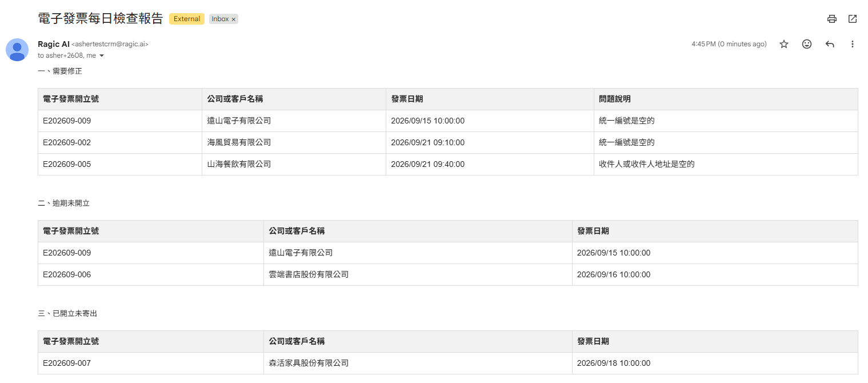The image size is (868, 383).
Task: Click 雲端書店股份有限公司 company cell
Action: pyautogui.click(x=418, y=274)
